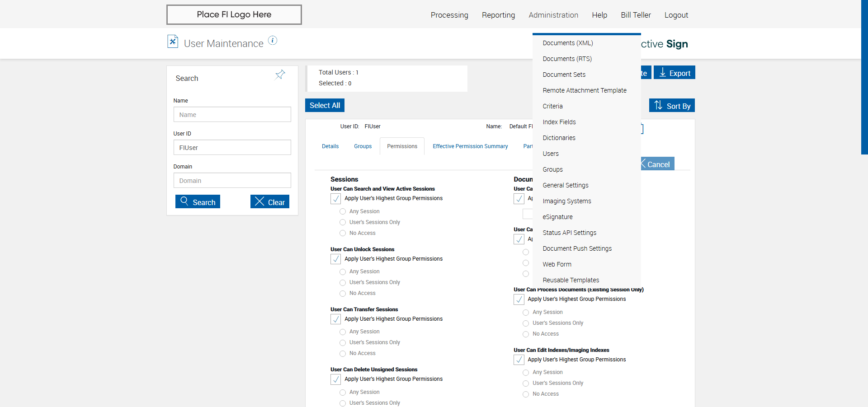Image resolution: width=868 pixels, height=407 pixels.
Task: Open the Administration menu
Action: pos(553,15)
